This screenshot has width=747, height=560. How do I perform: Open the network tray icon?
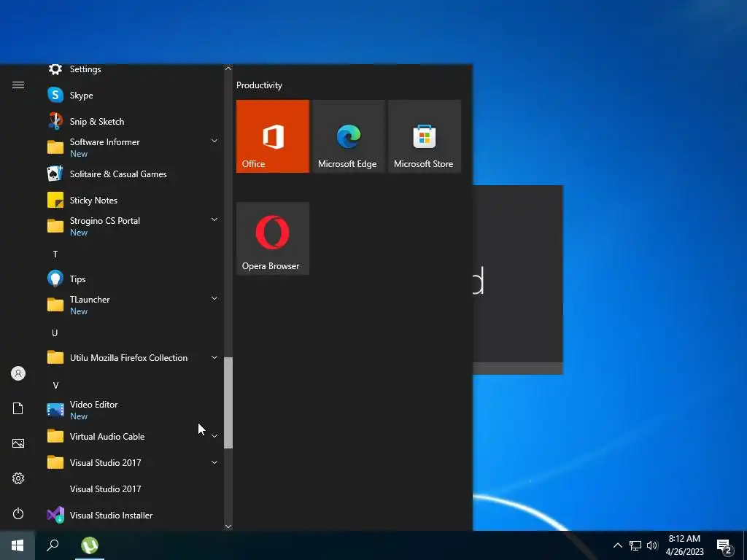pyautogui.click(x=635, y=545)
